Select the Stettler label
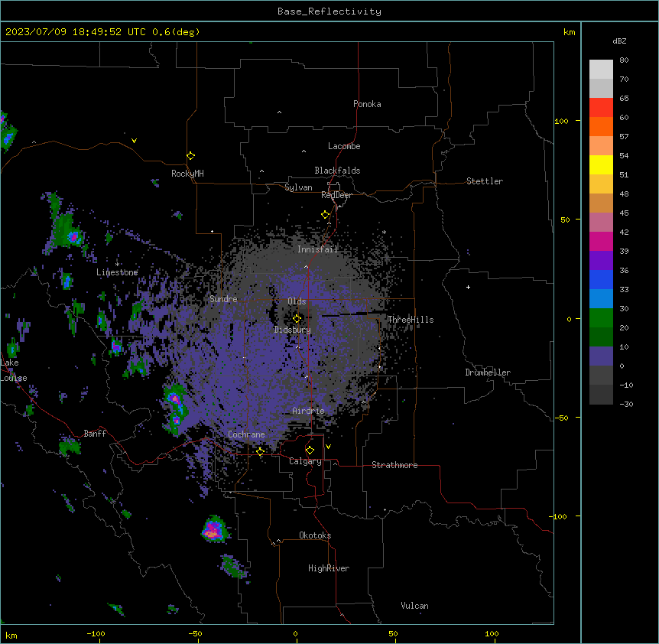Viewport: 659px width, 644px height. 485,181
